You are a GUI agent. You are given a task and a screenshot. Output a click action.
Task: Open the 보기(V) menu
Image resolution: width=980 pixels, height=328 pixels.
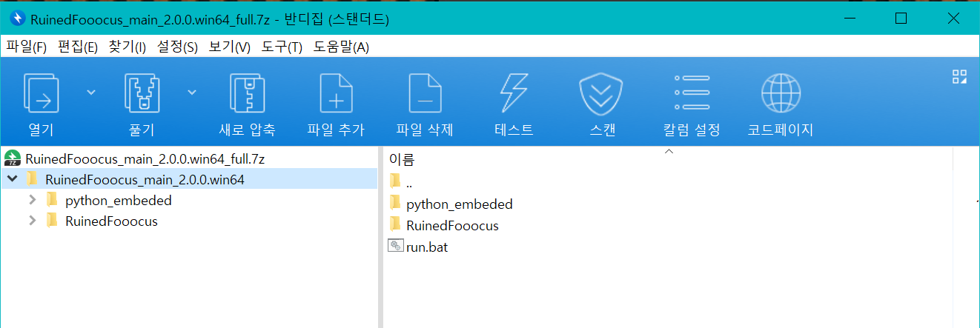[230, 47]
